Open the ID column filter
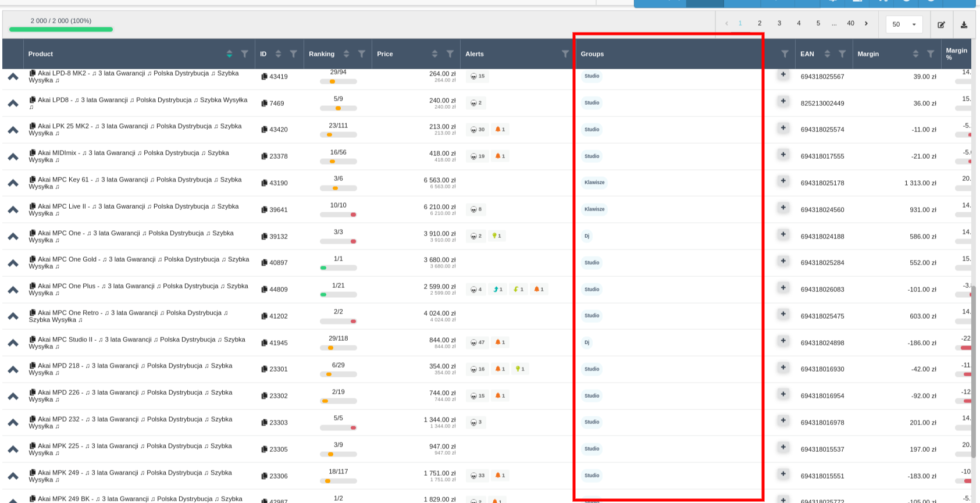 [294, 54]
